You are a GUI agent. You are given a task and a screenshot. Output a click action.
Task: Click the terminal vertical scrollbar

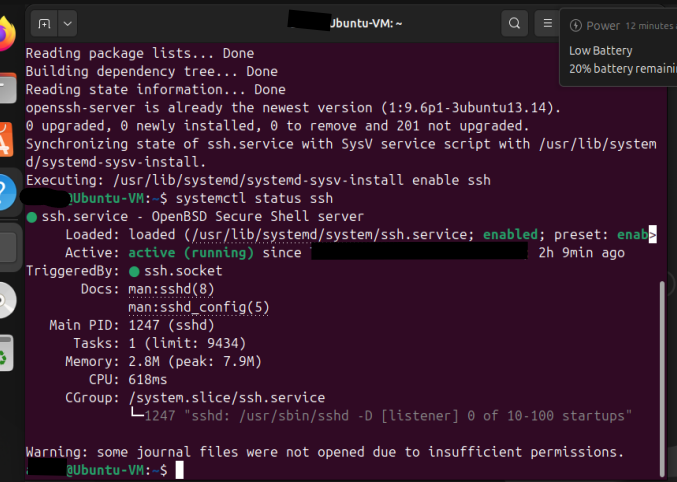(x=662, y=378)
